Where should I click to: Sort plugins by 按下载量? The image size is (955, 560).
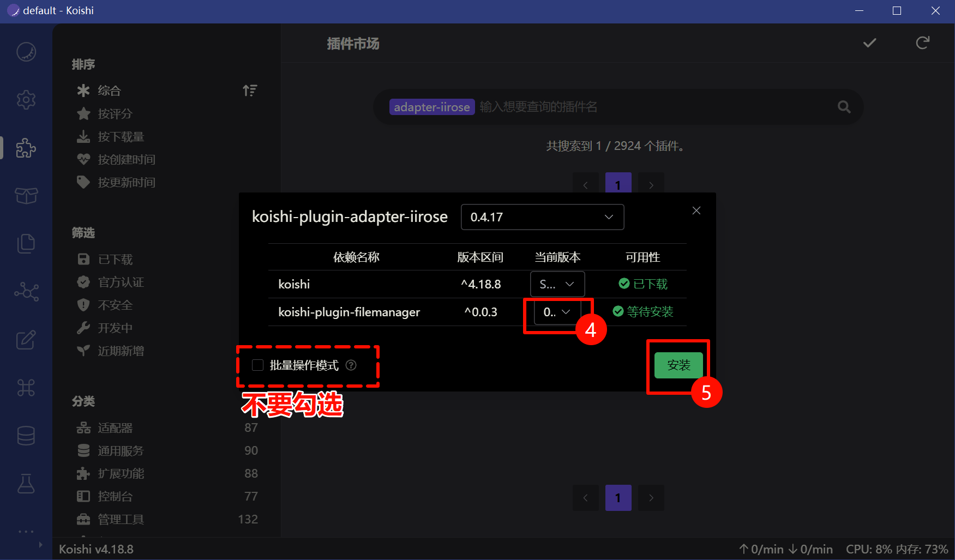click(x=121, y=137)
